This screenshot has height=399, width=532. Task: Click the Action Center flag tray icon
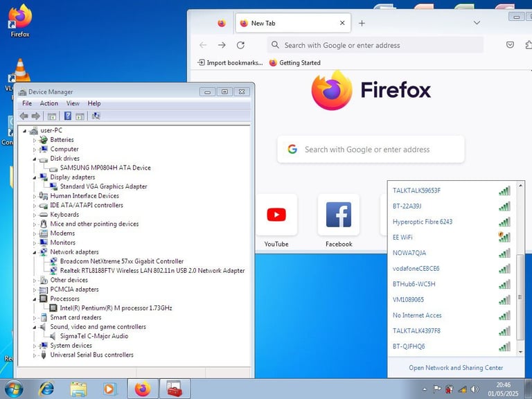click(437, 389)
